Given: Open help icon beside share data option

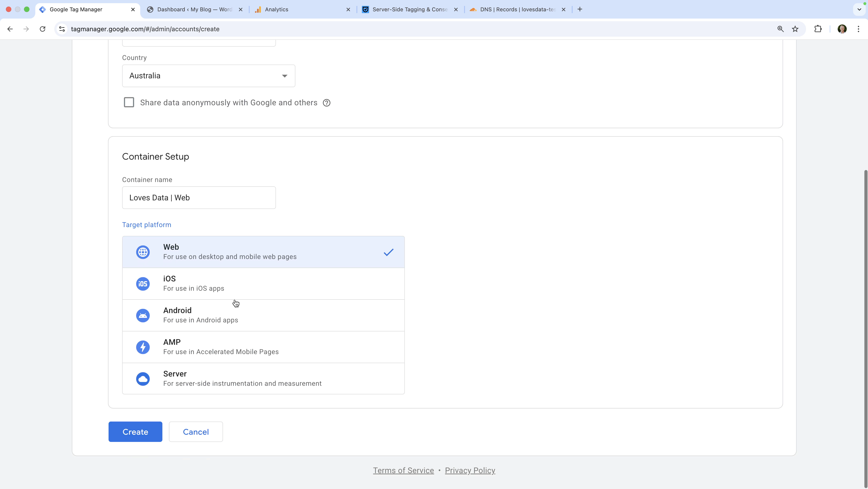Looking at the screenshot, I should pyautogui.click(x=326, y=103).
